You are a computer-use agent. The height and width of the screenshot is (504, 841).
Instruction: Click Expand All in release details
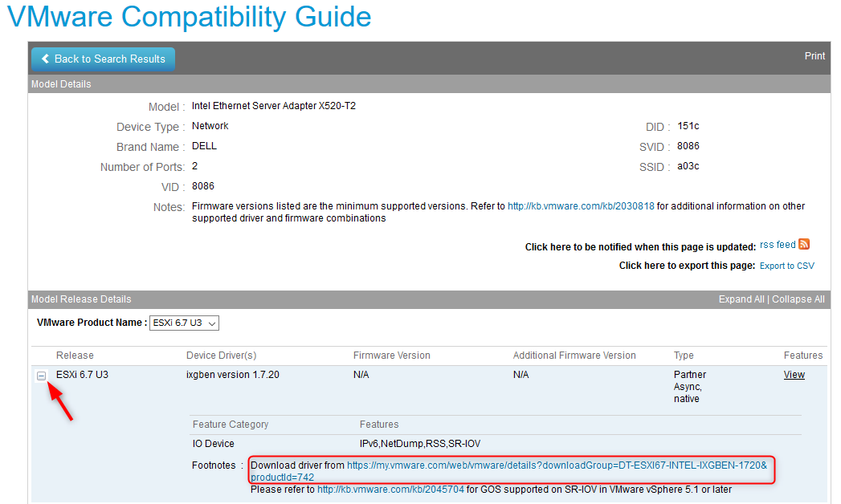point(741,299)
